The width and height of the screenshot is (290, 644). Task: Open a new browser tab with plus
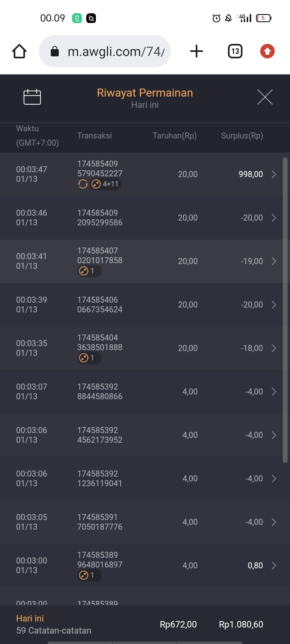point(196,51)
